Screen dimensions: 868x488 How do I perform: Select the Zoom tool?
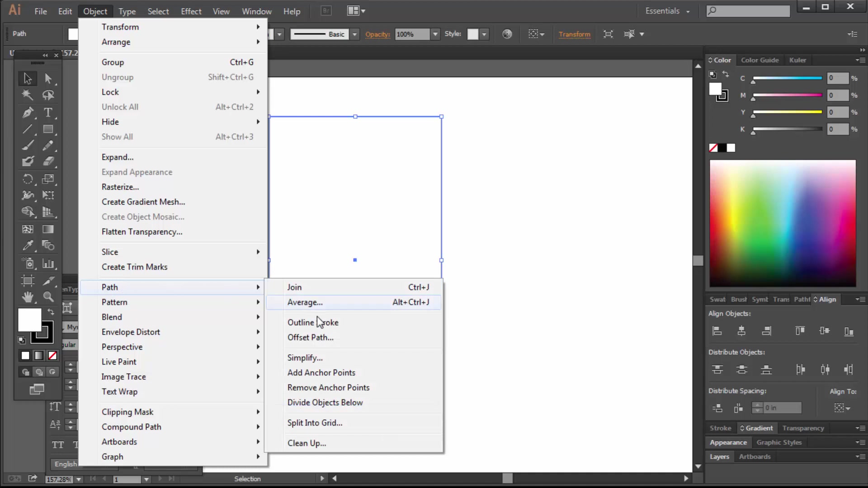(x=48, y=297)
